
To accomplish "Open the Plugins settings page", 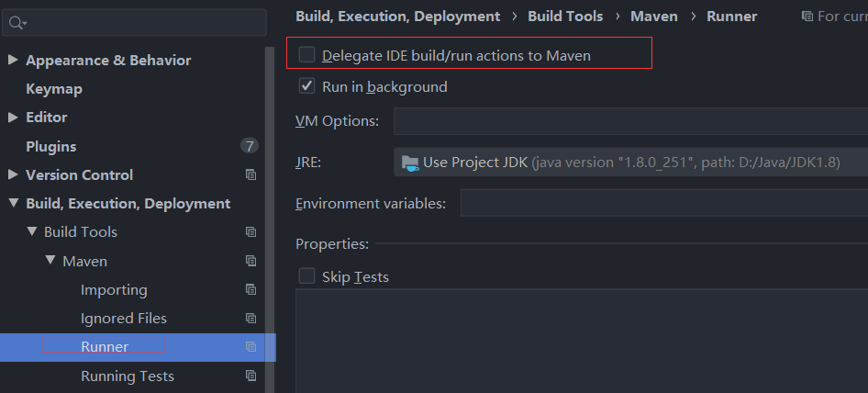I will (50, 146).
